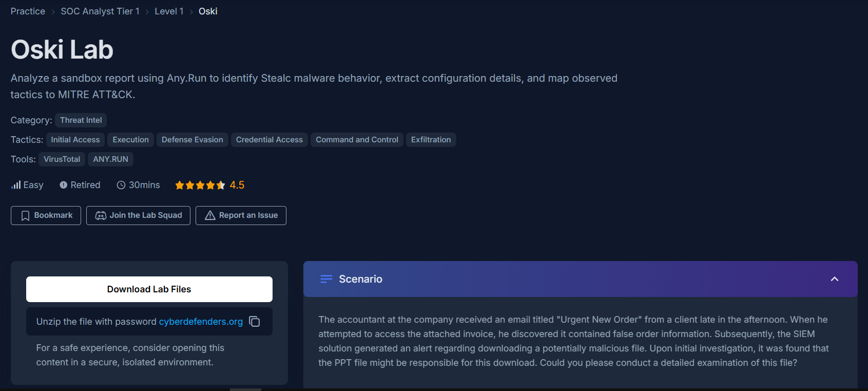Go to SOC Analyst Tier 1 breadcrumb
Viewport: 868px width, 391px height.
[100, 11]
